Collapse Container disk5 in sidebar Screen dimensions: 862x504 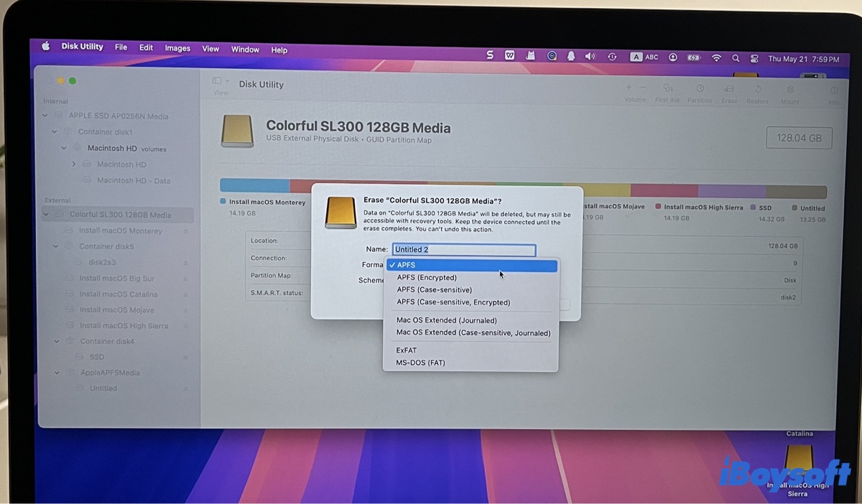click(x=55, y=246)
